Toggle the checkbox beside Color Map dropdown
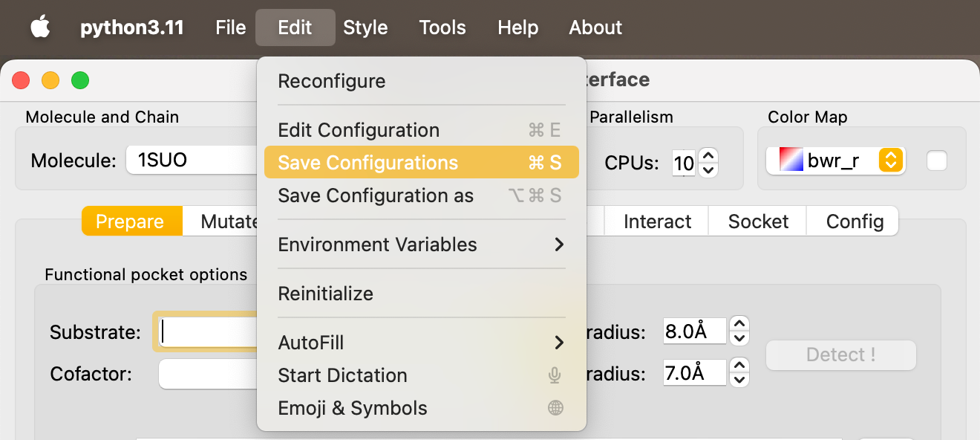This screenshot has width=980, height=440. tap(937, 161)
